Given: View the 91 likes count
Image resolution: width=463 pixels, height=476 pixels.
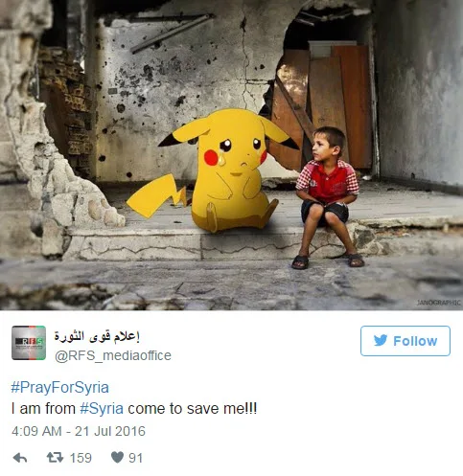Looking at the screenshot, I should pos(135,458).
